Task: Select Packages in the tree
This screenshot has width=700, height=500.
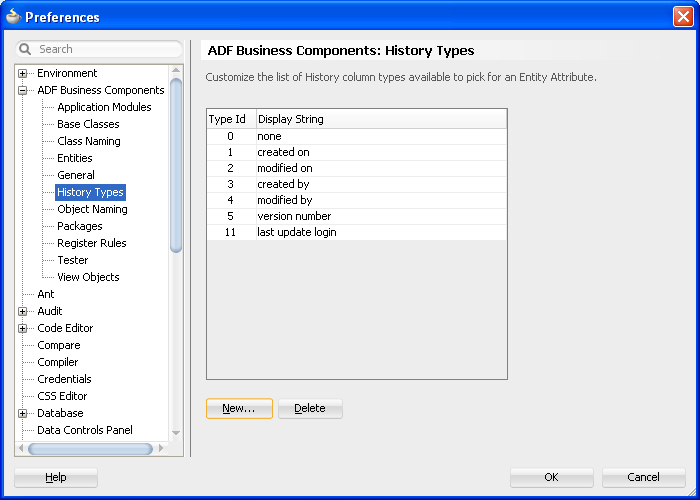Action: pyautogui.click(x=79, y=226)
